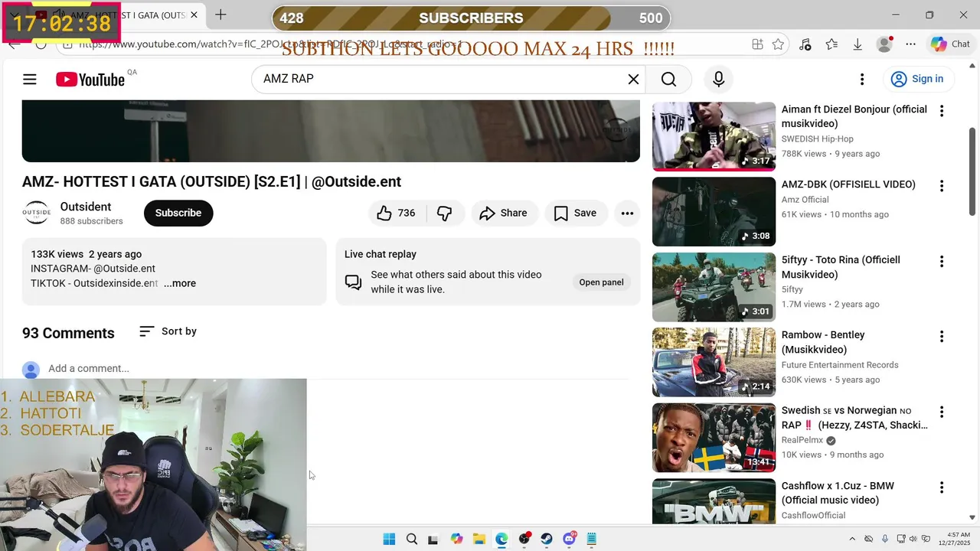Click the 93 Comments heading
The image size is (980, 551).
click(68, 333)
